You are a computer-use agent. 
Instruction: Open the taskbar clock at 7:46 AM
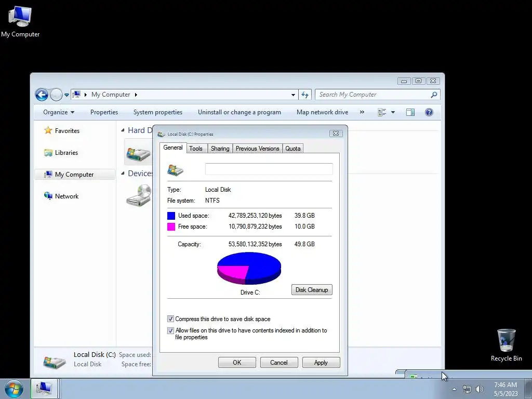coord(506,389)
